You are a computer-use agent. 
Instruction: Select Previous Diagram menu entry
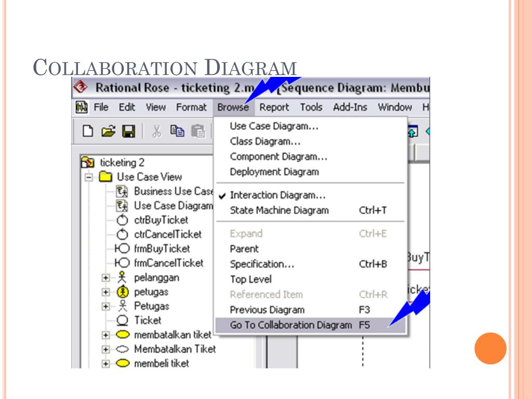tap(311, 310)
